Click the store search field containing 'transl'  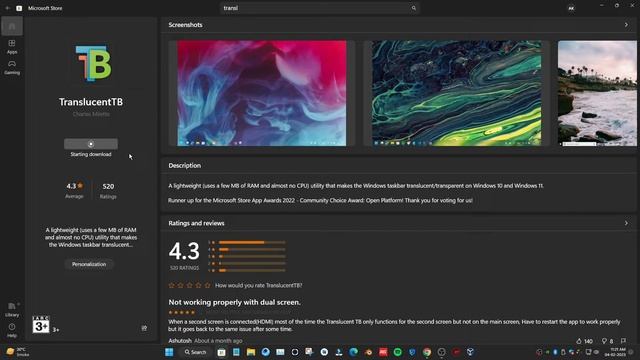tap(320, 8)
